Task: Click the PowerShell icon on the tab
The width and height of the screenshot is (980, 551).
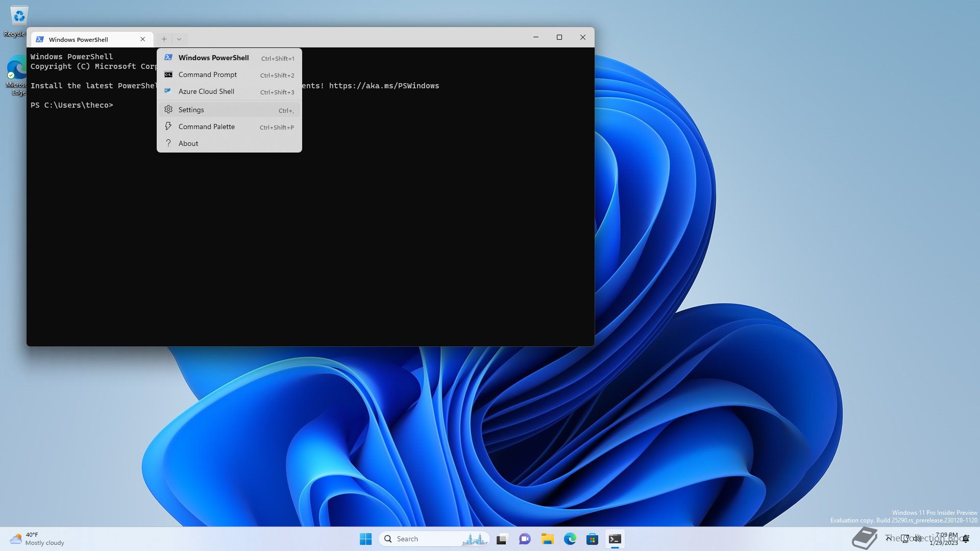Action: 40,39
